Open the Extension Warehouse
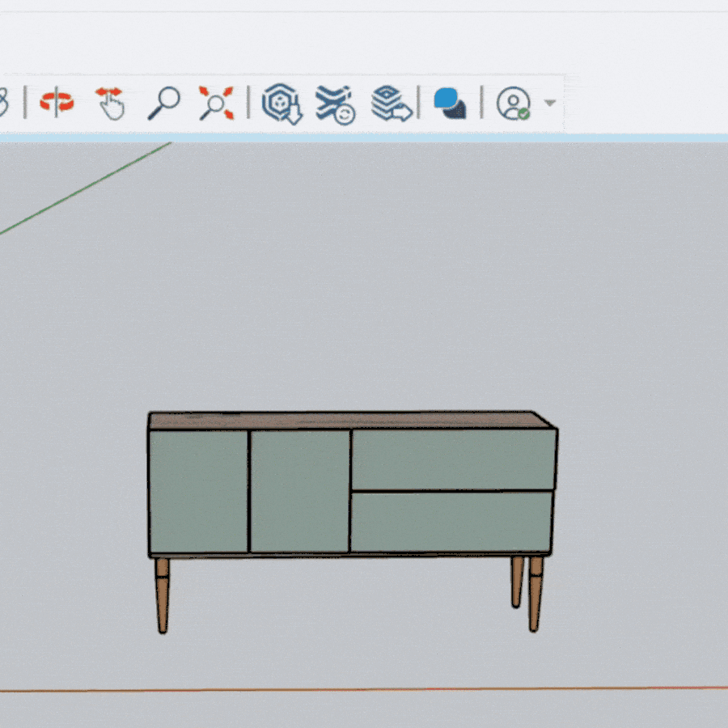This screenshot has height=728, width=728. click(x=335, y=104)
